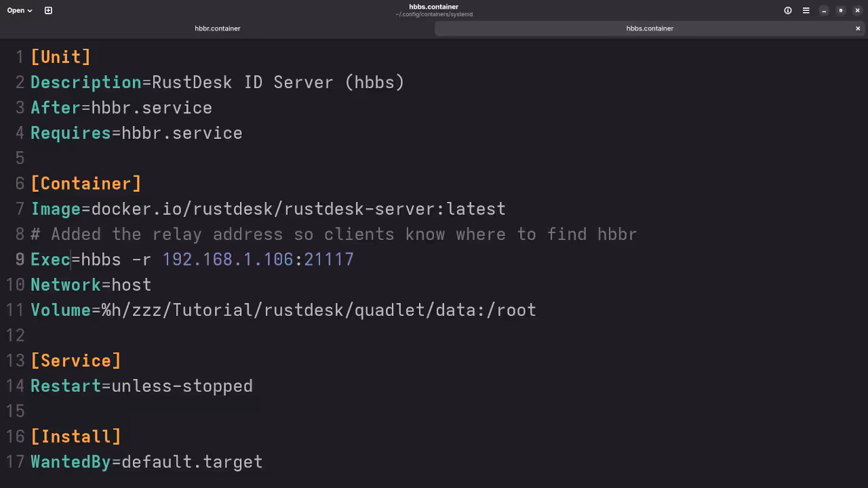Create a new tab with the plus icon
Screen dimensions: 868x488
pyautogui.click(x=47, y=10)
